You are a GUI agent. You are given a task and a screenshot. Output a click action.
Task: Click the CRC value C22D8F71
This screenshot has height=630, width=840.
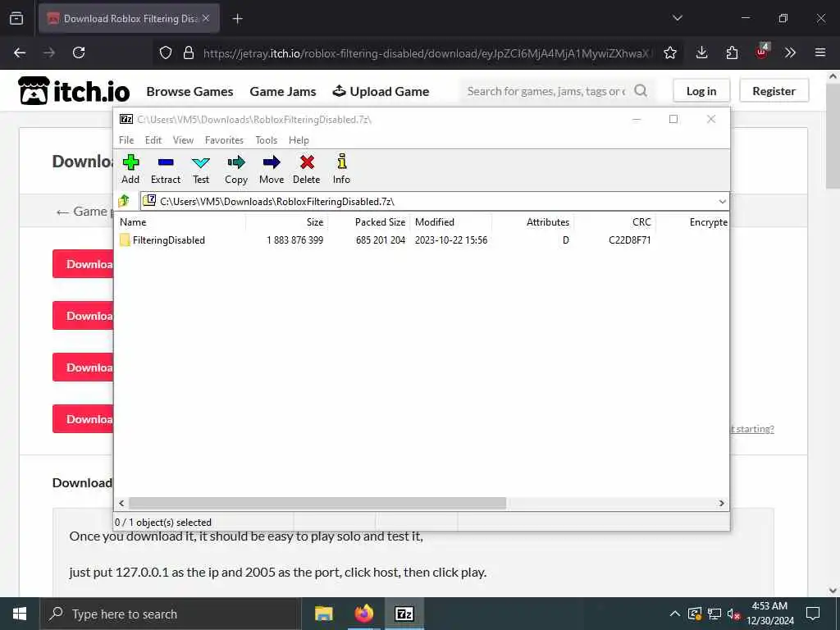[629, 240]
